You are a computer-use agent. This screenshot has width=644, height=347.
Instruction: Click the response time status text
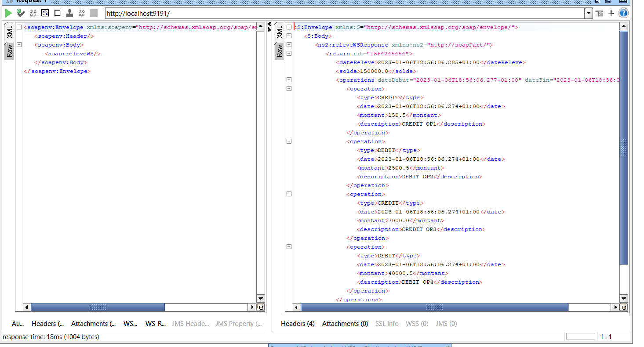click(x=51, y=337)
